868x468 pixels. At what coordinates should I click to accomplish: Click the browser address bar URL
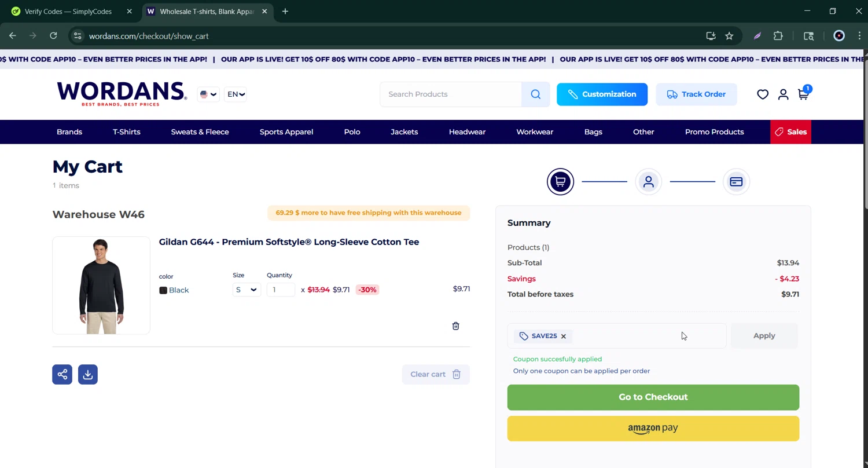pos(149,36)
